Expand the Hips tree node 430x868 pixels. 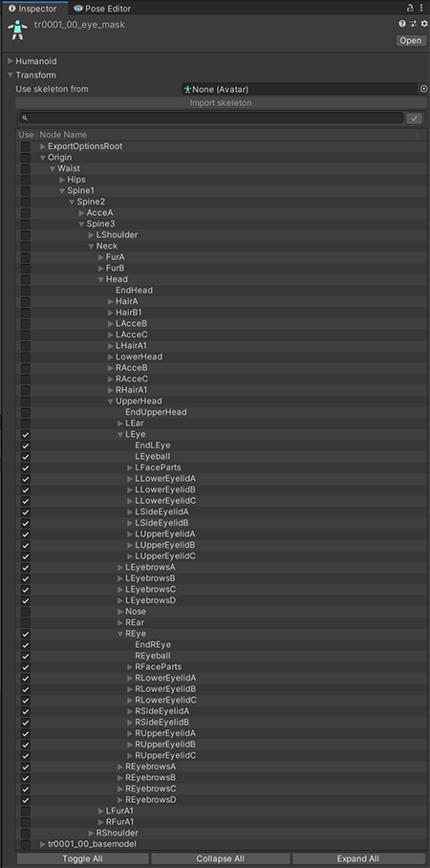point(62,180)
